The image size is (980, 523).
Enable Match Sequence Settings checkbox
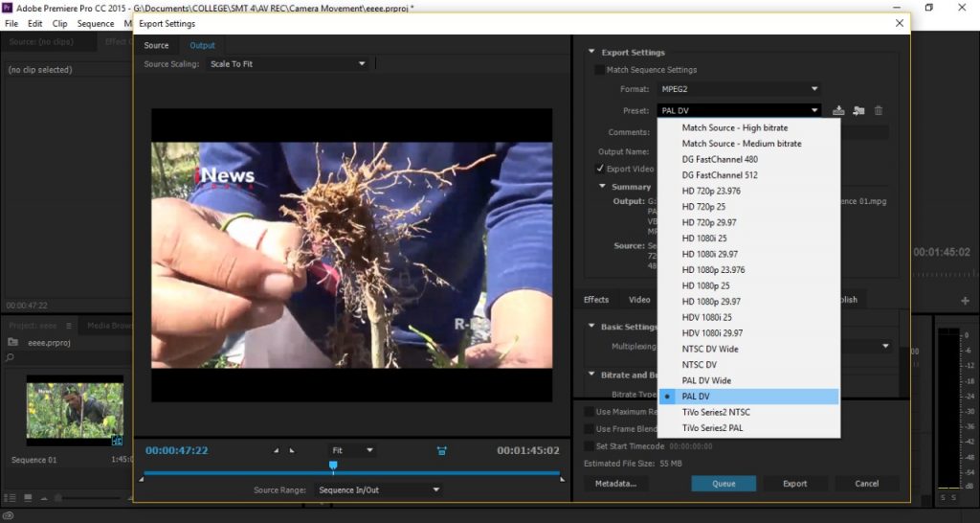tap(599, 70)
